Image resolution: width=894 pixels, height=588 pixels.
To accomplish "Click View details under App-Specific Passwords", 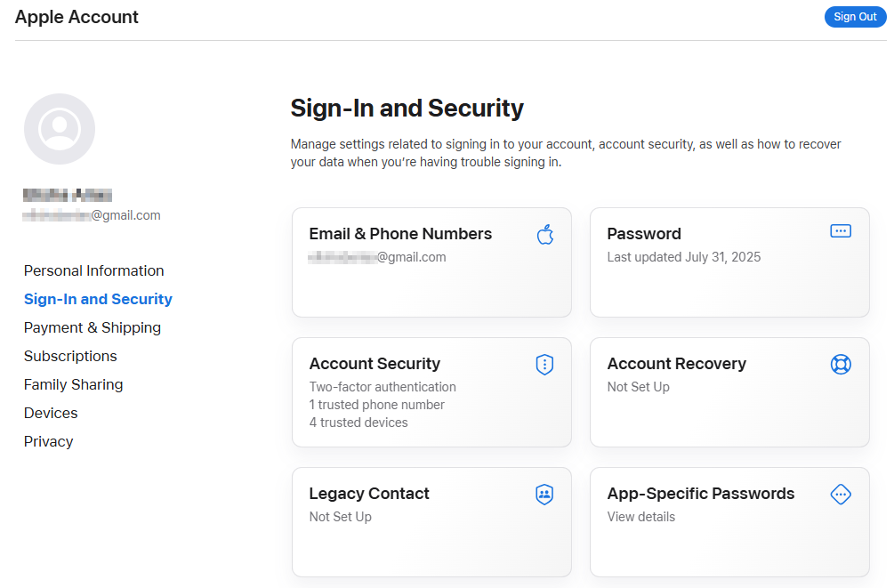I will click(x=640, y=517).
